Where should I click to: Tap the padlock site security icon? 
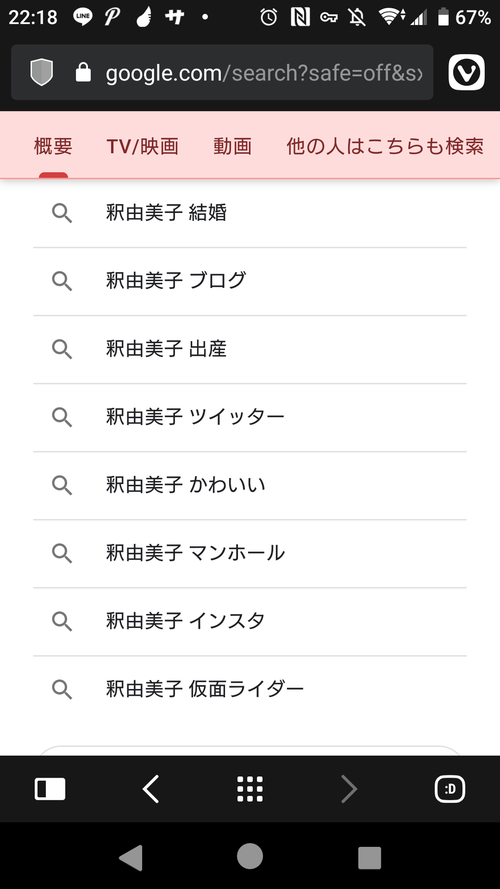[x=83, y=73]
